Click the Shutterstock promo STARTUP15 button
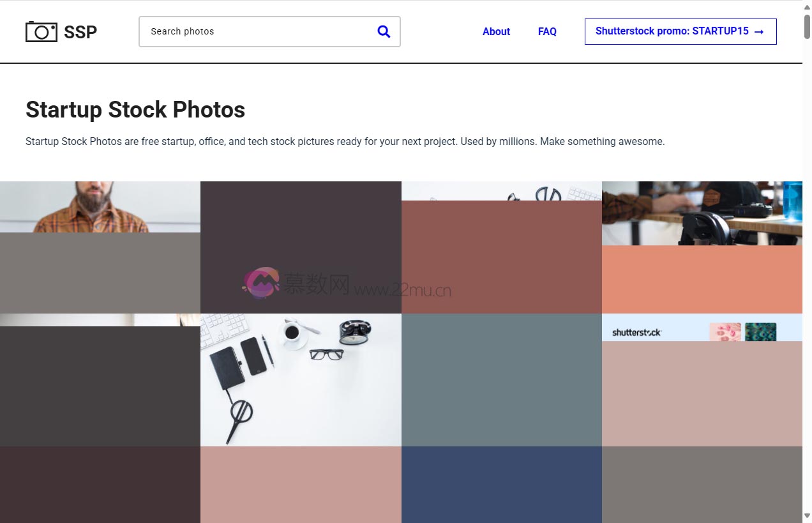The height and width of the screenshot is (523, 812). (680, 31)
